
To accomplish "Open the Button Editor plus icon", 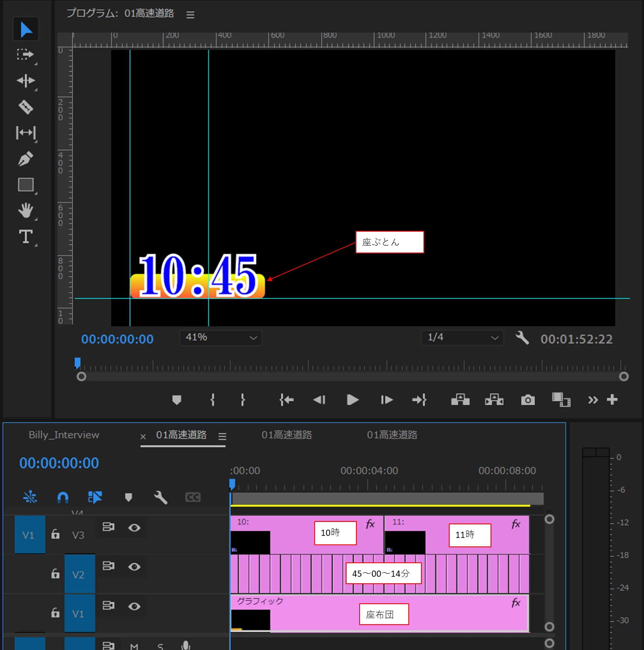I will (x=612, y=399).
